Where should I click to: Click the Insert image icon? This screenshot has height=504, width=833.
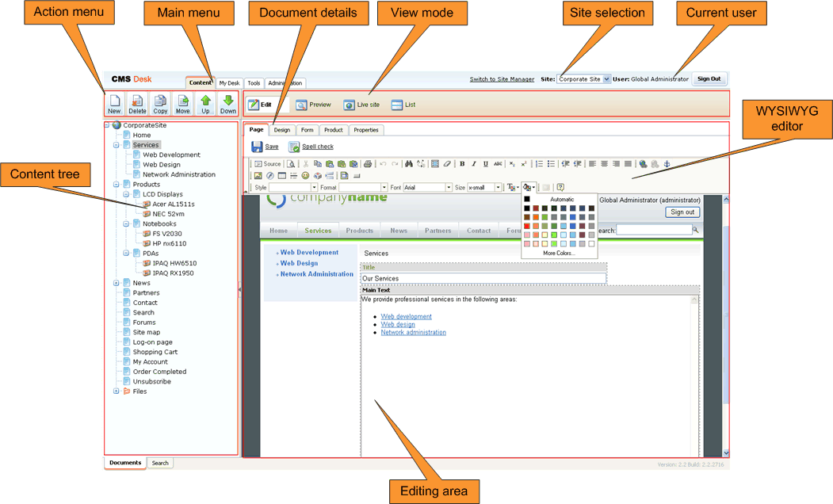(258, 176)
